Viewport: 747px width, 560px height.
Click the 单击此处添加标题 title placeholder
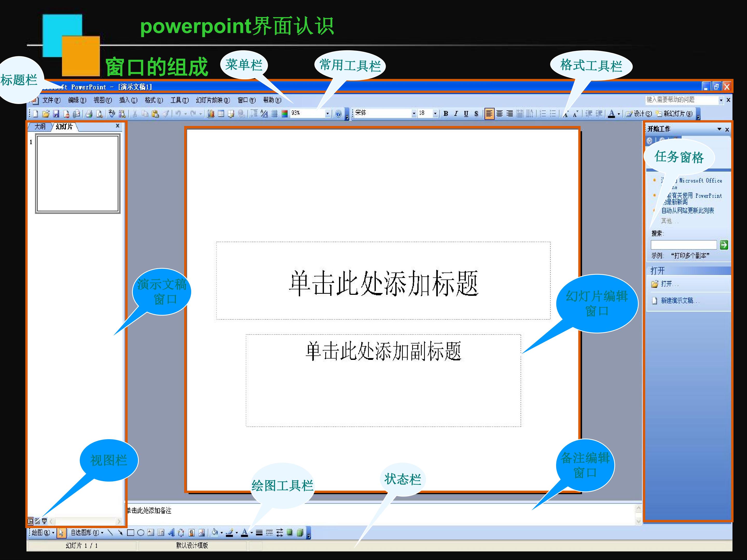click(x=383, y=281)
